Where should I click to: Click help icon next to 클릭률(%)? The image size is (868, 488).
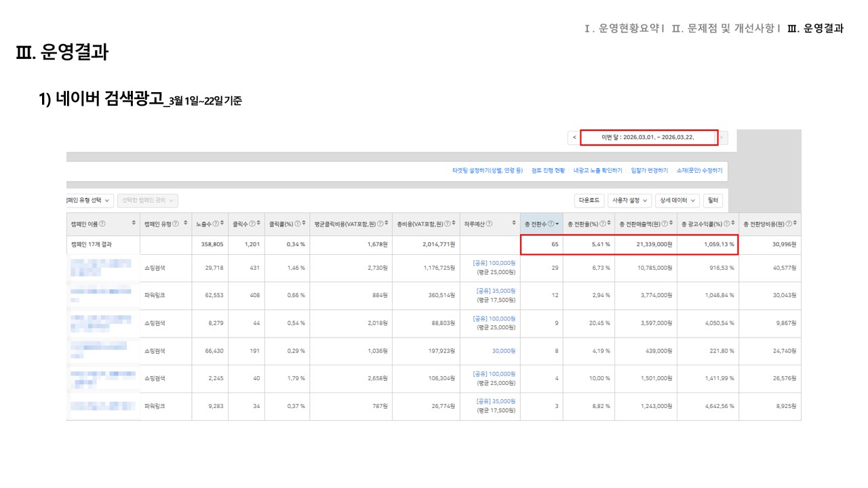(296, 224)
